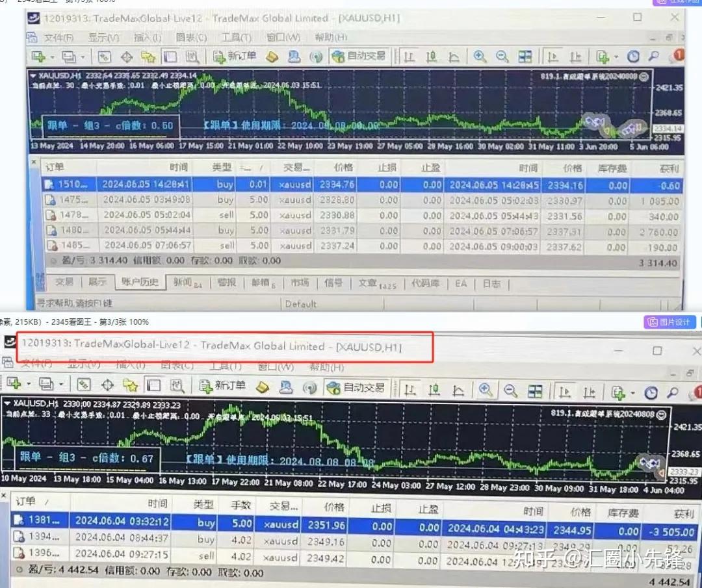Select order row 1475 buy 5.00
This screenshot has width=702, height=588.
(362, 200)
